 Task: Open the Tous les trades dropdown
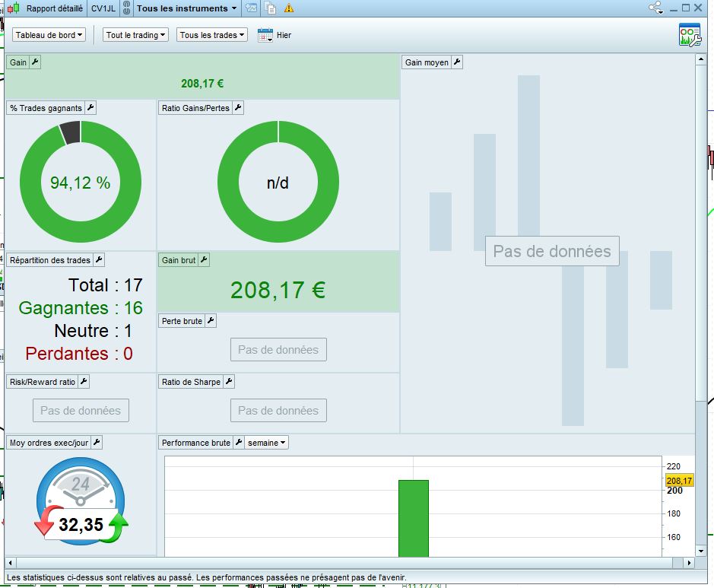point(211,35)
